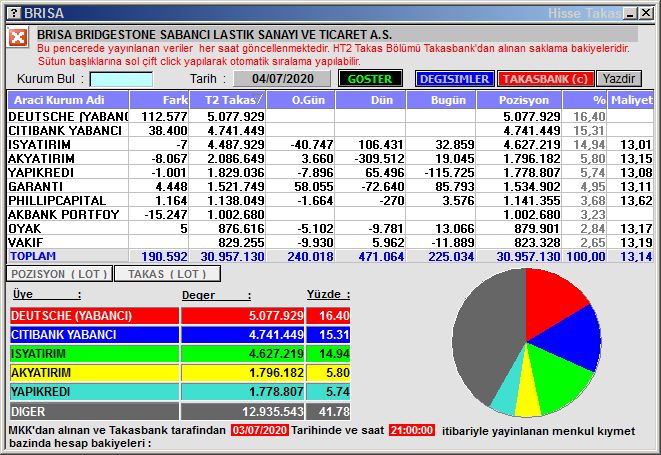Click Dün value -309.512 for AKYATIRIM
The height and width of the screenshot is (455, 661).
pos(379,159)
